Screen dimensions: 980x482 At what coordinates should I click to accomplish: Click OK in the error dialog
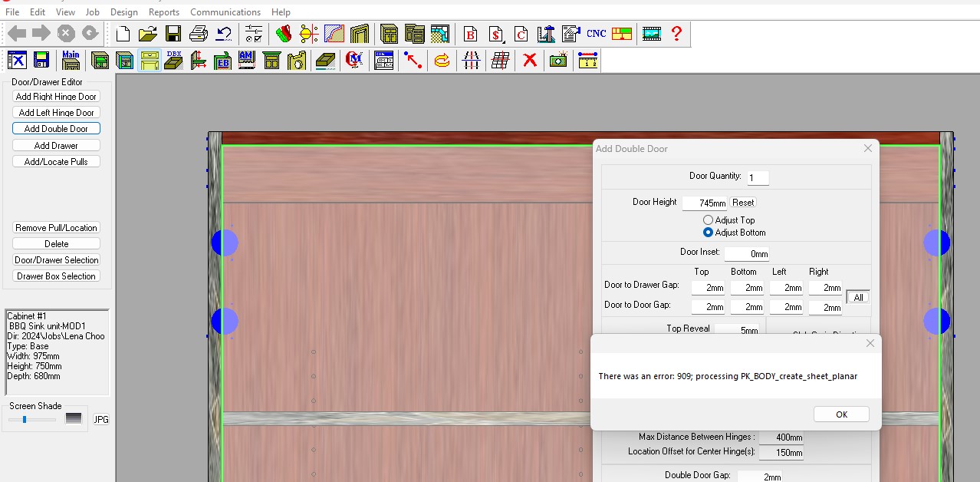[x=841, y=414]
